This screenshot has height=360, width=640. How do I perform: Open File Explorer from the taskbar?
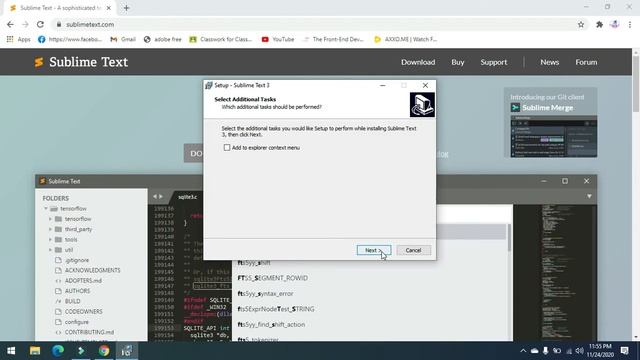tap(35, 351)
